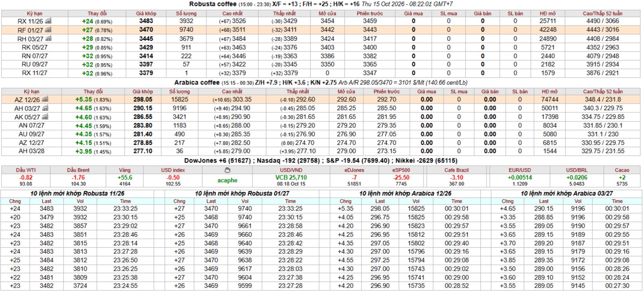
Task: Click the AU 09/27 contract row label
Action: tap(31, 134)
